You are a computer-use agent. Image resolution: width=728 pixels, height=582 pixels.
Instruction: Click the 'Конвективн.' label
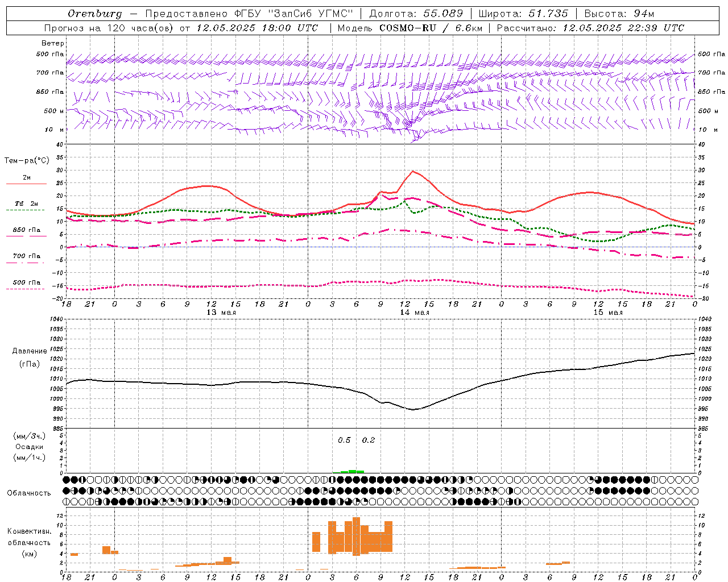(x=30, y=531)
